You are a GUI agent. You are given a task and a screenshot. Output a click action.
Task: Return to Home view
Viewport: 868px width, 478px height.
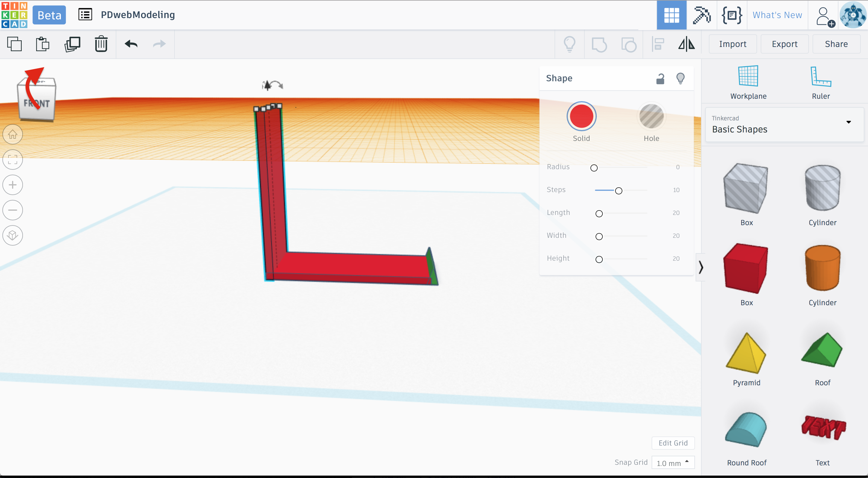[13, 134]
